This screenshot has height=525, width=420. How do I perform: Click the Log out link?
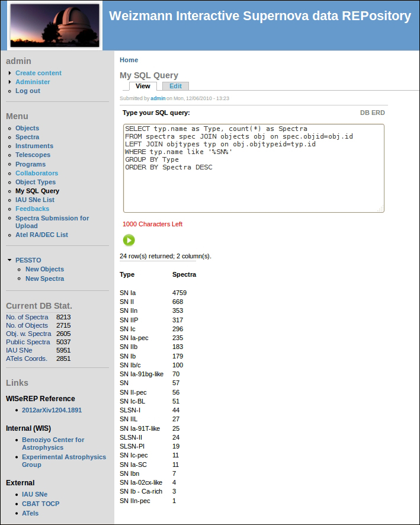(28, 91)
